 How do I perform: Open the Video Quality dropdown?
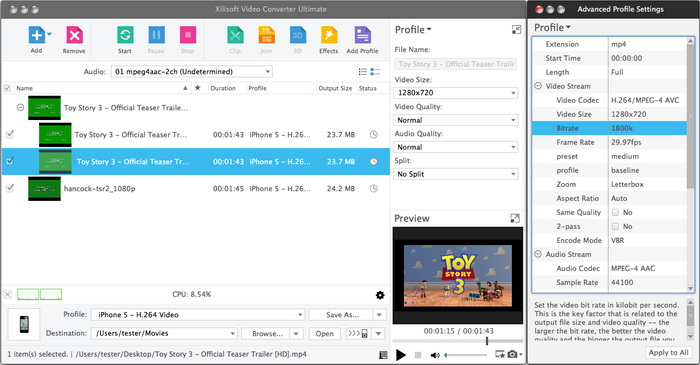click(455, 120)
